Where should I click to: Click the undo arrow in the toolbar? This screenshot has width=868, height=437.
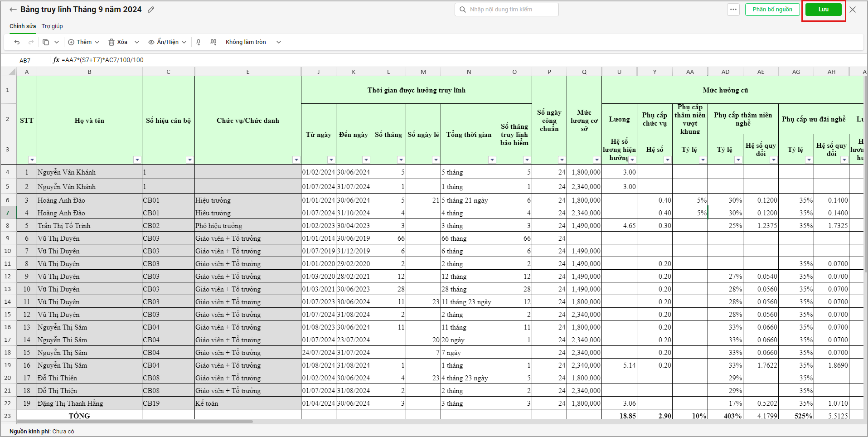click(17, 42)
